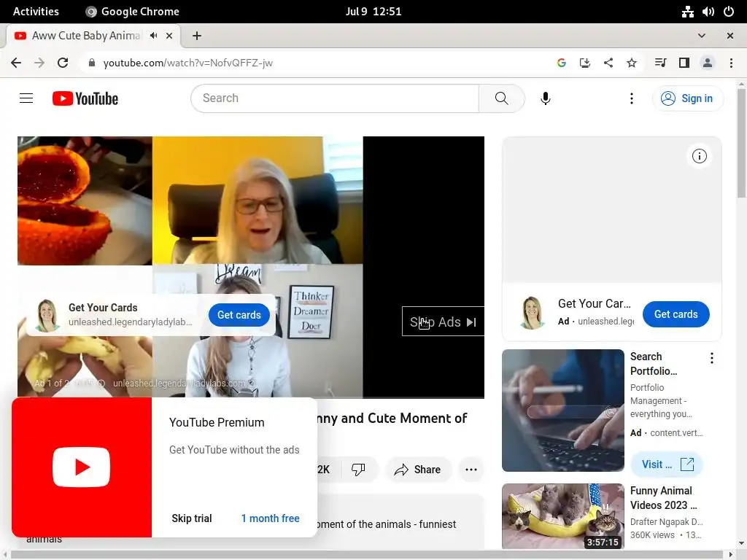747x560 pixels.
Task: Open options menu for Search Portfolio ad
Action: tap(711, 358)
